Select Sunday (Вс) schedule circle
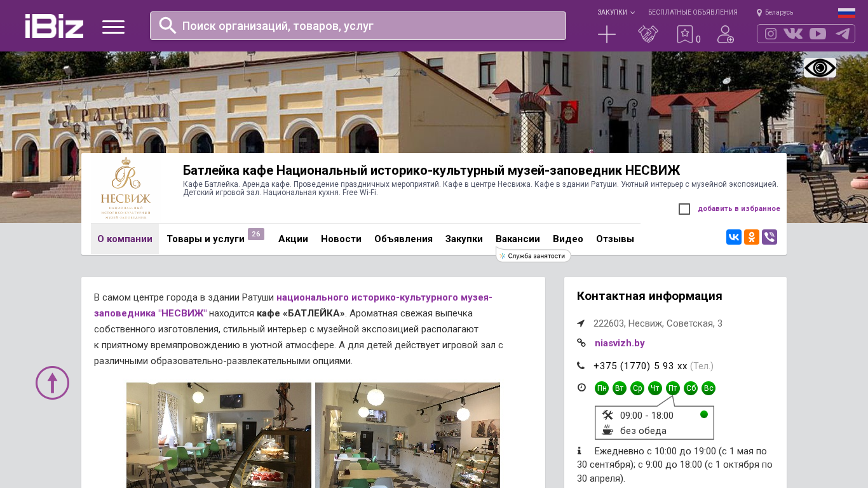The height and width of the screenshot is (488, 868). coord(709,388)
